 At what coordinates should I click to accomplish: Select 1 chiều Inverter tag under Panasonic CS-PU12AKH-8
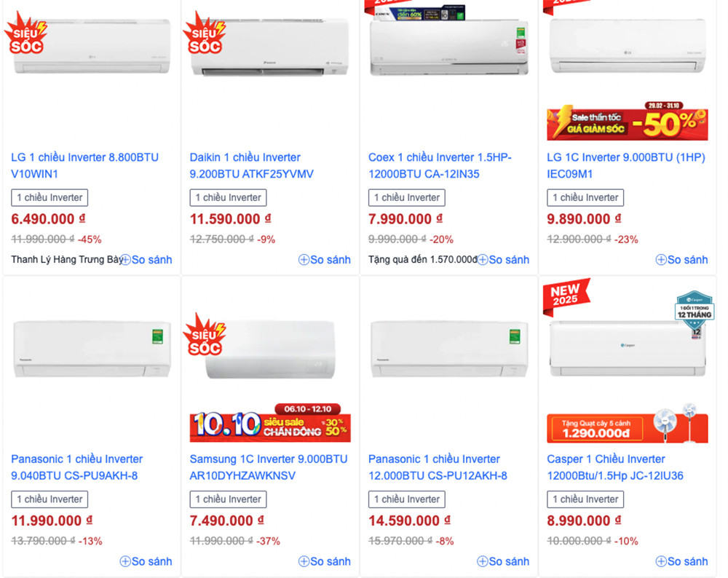click(x=407, y=499)
